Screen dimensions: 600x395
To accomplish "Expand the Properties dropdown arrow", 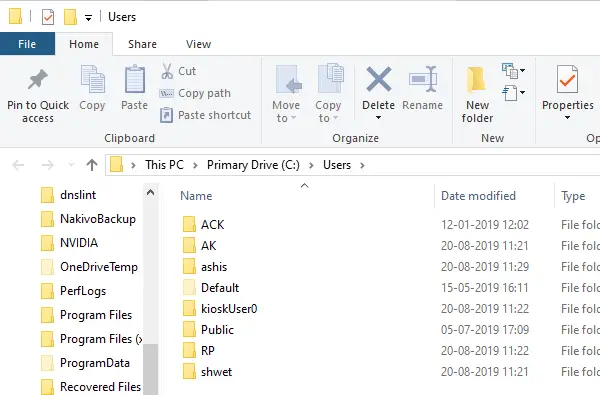I will [567, 118].
